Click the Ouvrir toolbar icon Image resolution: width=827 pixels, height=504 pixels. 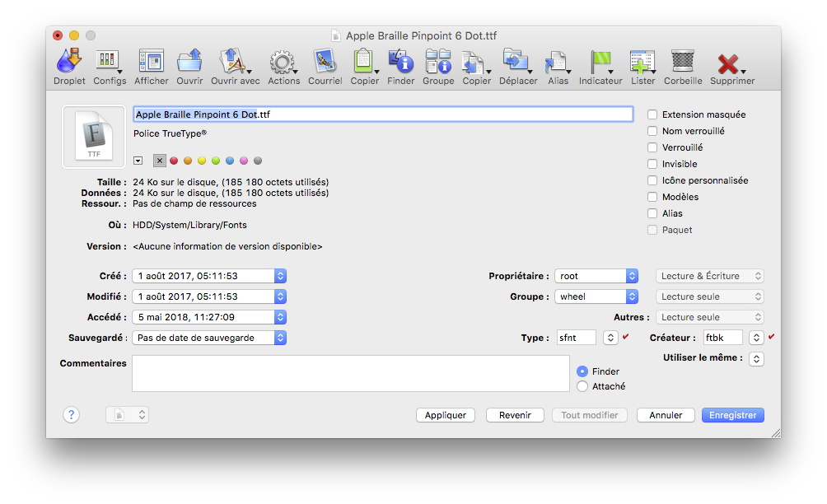[189, 61]
